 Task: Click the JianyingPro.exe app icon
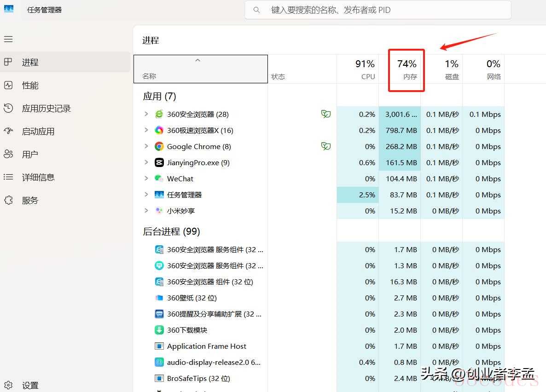[159, 162]
